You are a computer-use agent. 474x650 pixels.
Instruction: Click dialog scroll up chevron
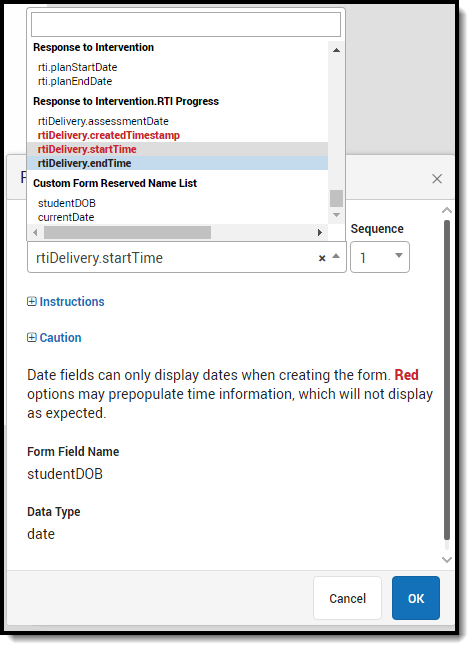click(447, 211)
